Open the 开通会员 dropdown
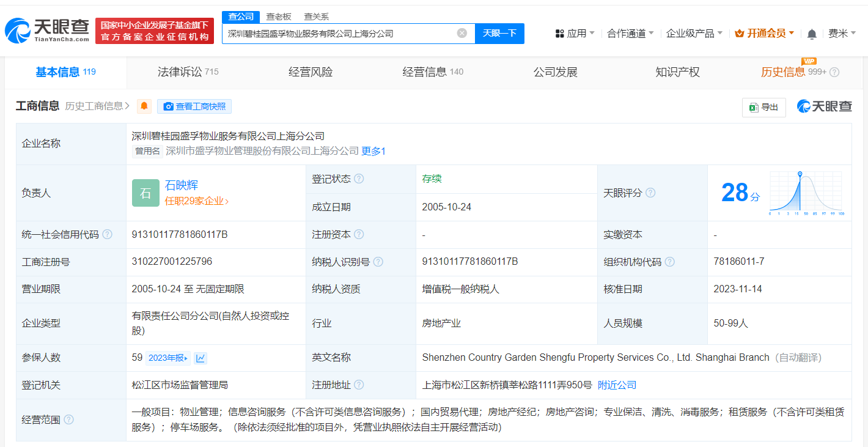 (x=765, y=34)
